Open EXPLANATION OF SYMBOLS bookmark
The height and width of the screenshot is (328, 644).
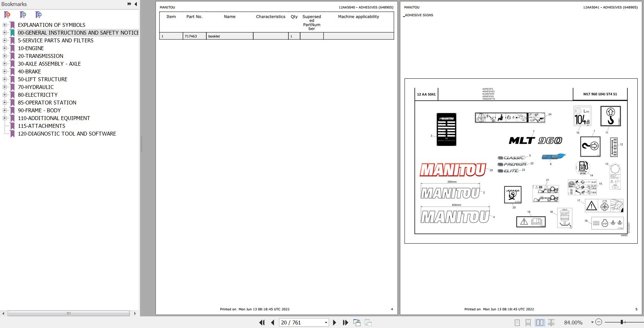(51, 25)
